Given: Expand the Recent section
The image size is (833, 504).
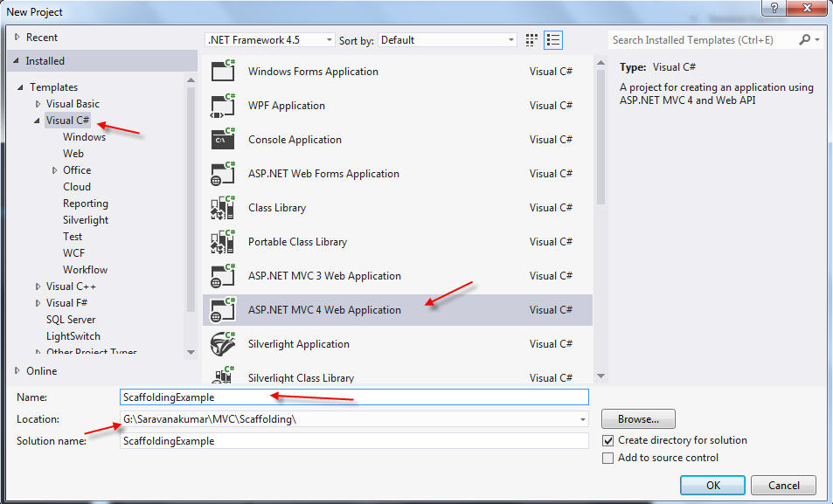Looking at the screenshot, I should [x=17, y=38].
